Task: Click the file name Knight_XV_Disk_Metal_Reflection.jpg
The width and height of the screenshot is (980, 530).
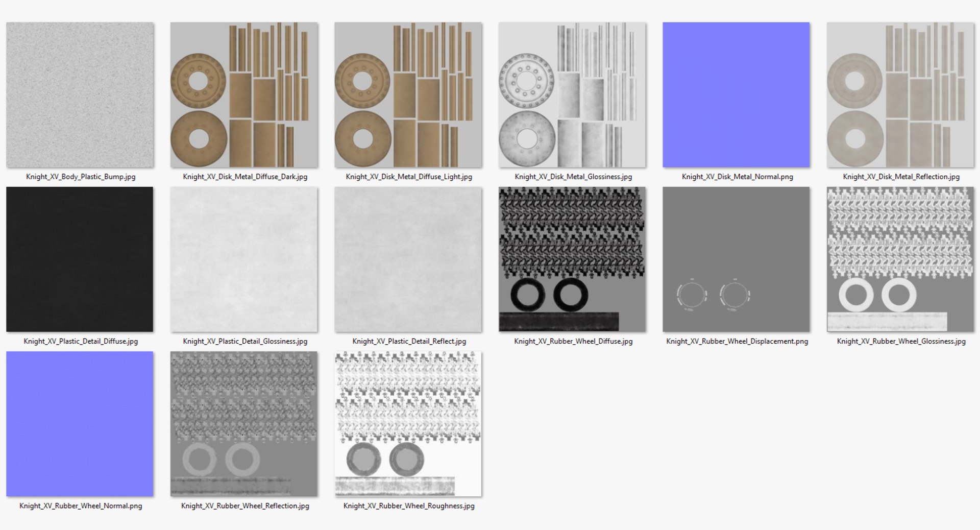Action: pyautogui.click(x=901, y=177)
